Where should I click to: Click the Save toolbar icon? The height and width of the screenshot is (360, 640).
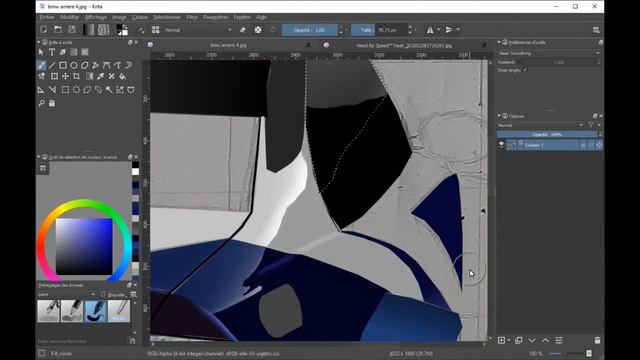[x=72, y=30]
